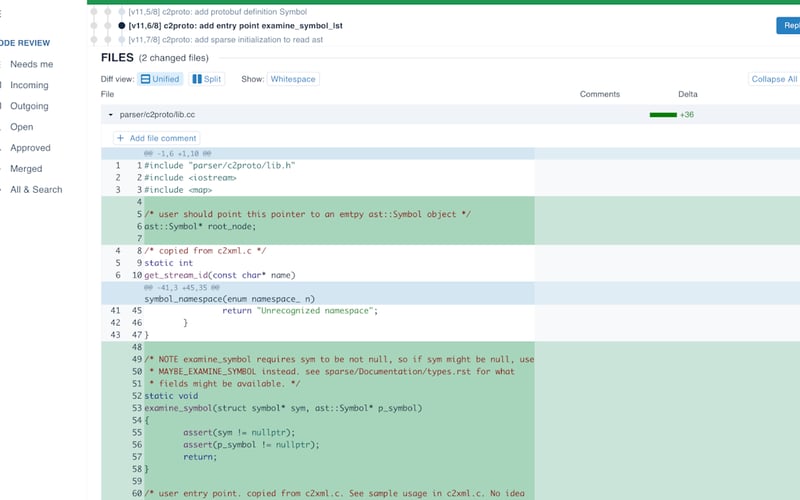
Task: Toggle the Whitespace display option
Action: [293, 79]
